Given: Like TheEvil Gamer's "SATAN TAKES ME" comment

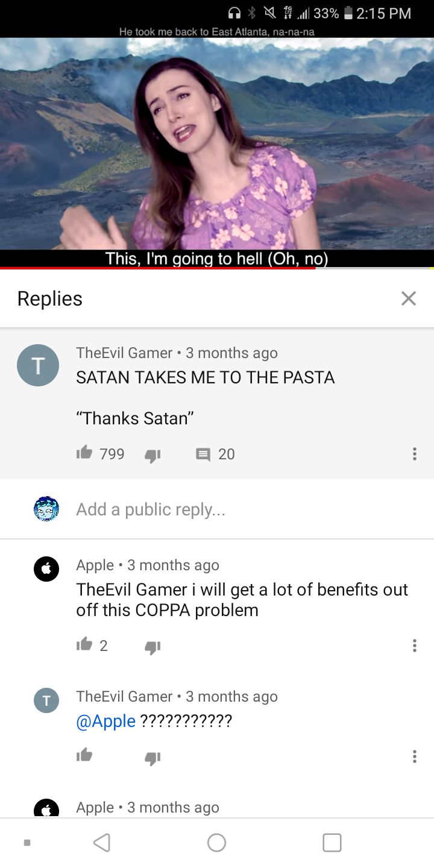Looking at the screenshot, I should tap(84, 453).
